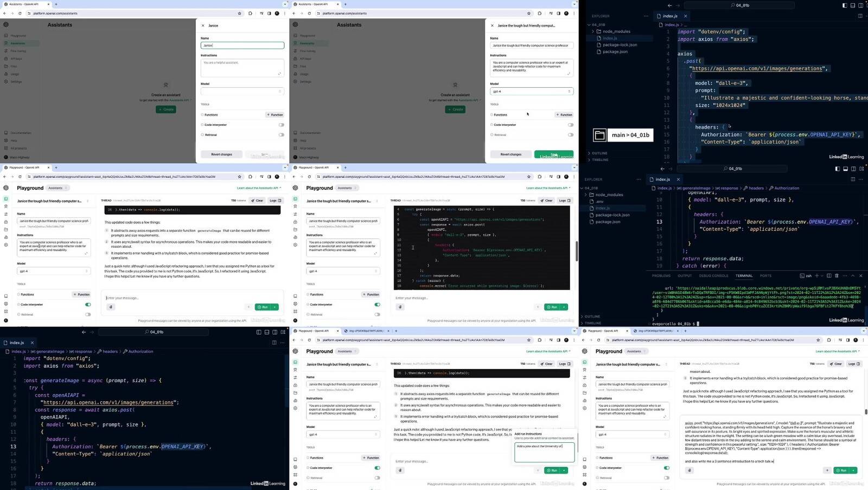Image resolution: width=868 pixels, height=490 pixels.
Task: Toggle Retrieval in dialog titled only "Janice"
Action: coord(281,134)
